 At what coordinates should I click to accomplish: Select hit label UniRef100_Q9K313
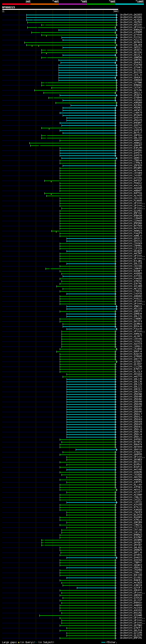coord(131,389)
